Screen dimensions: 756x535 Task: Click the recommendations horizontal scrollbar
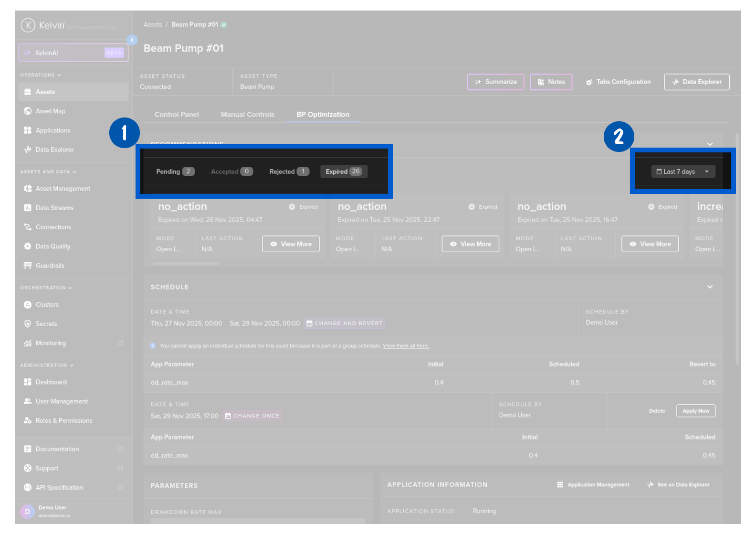coord(186,263)
